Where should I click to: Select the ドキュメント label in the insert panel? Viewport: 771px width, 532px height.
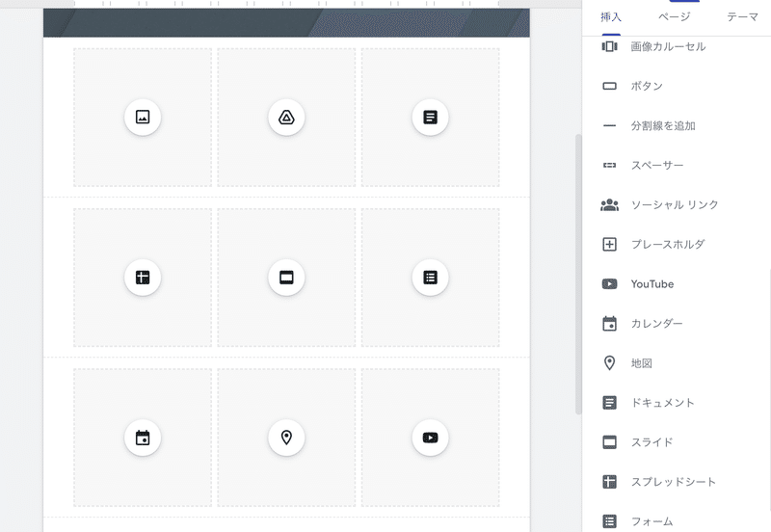coord(662,403)
